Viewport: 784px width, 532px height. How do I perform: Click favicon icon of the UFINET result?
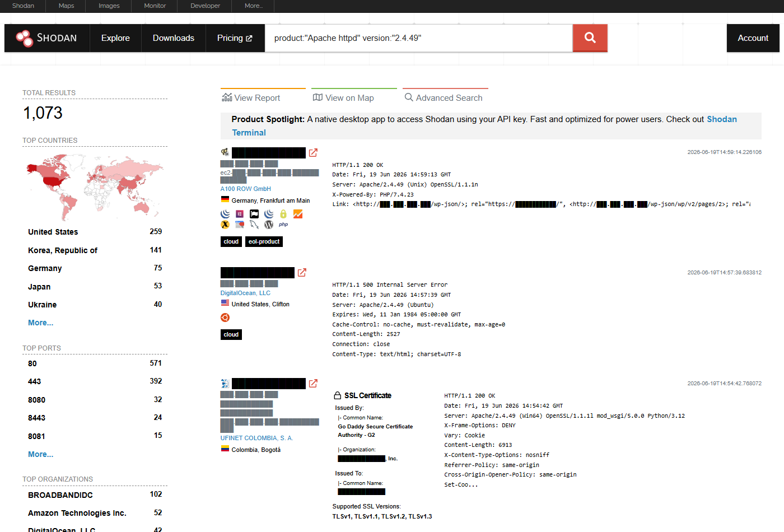(225, 384)
